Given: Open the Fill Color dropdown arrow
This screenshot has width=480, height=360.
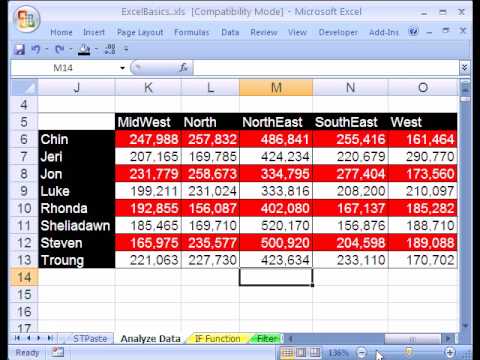Looking at the screenshot, I should pos(96,50).
